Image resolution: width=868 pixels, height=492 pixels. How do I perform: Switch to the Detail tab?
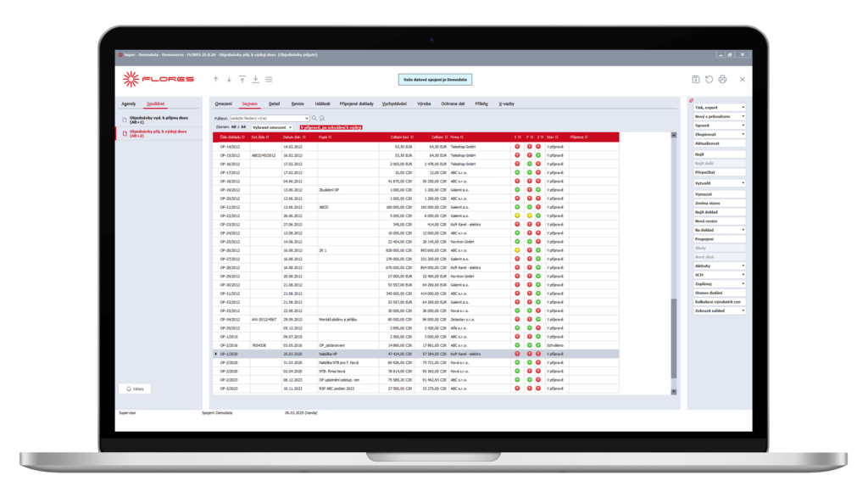coord(274,103)
